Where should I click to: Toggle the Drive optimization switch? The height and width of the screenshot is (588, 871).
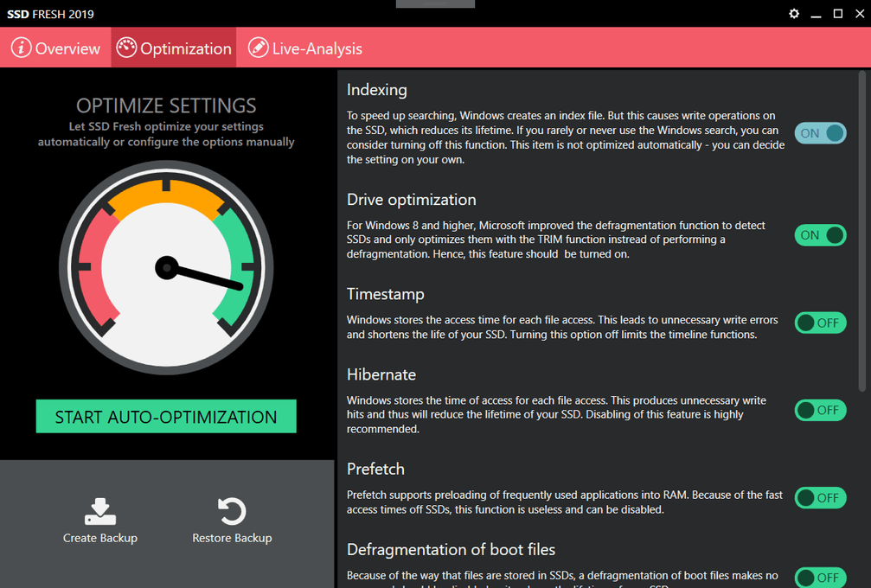(x=820, y=235)
